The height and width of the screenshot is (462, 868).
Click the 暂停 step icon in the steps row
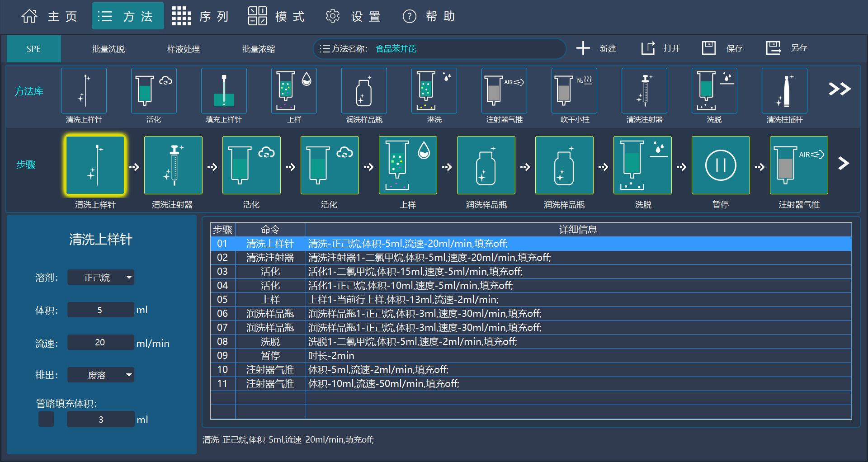pos(720,165)
